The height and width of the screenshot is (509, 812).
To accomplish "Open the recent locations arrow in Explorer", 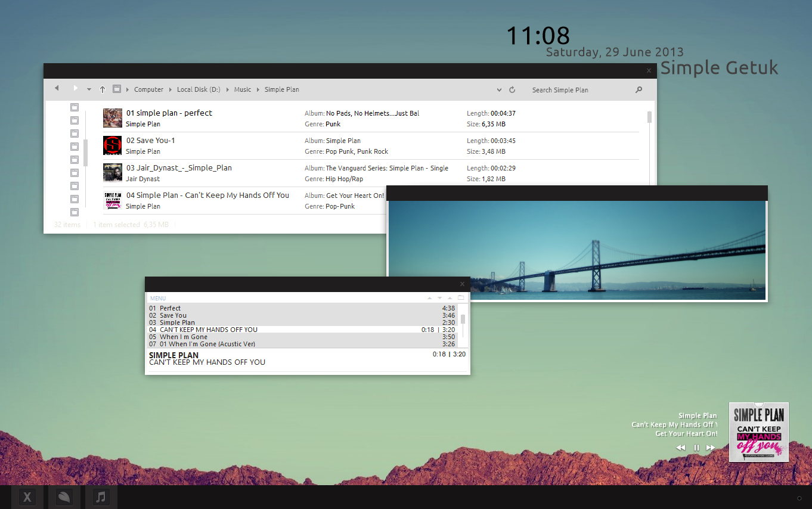I will 89,89.
